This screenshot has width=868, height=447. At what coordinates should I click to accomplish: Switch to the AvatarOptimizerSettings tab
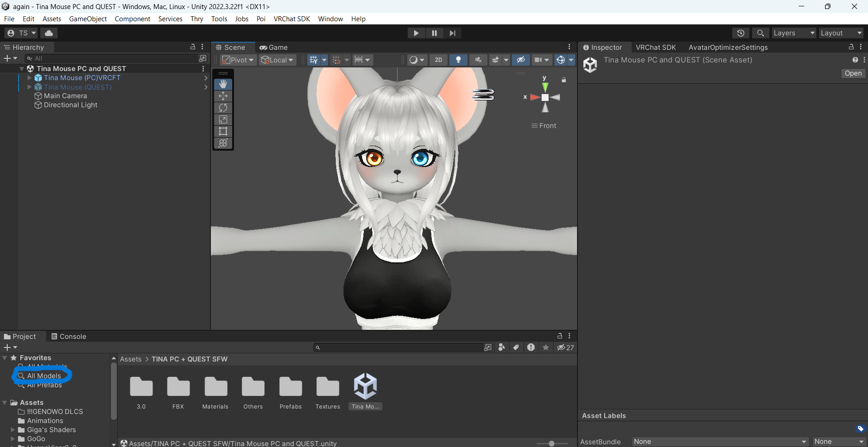point(728,48)
